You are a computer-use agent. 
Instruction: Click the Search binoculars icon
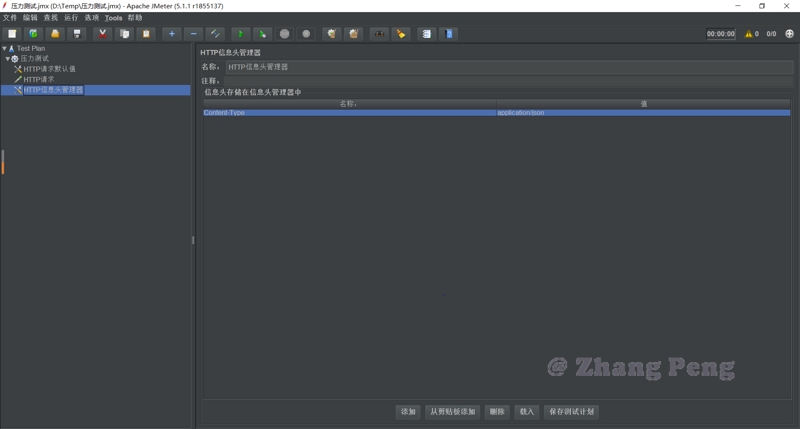coord(379,34)
